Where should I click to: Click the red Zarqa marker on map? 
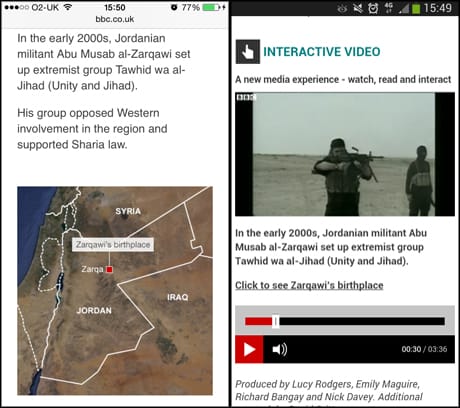[109, 269]
